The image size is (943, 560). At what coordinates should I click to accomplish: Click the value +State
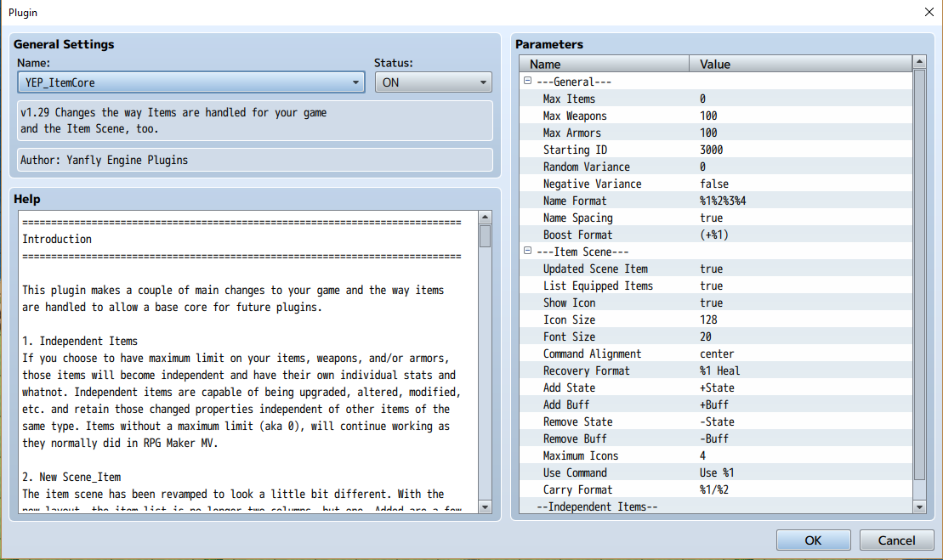coord(717,388)
